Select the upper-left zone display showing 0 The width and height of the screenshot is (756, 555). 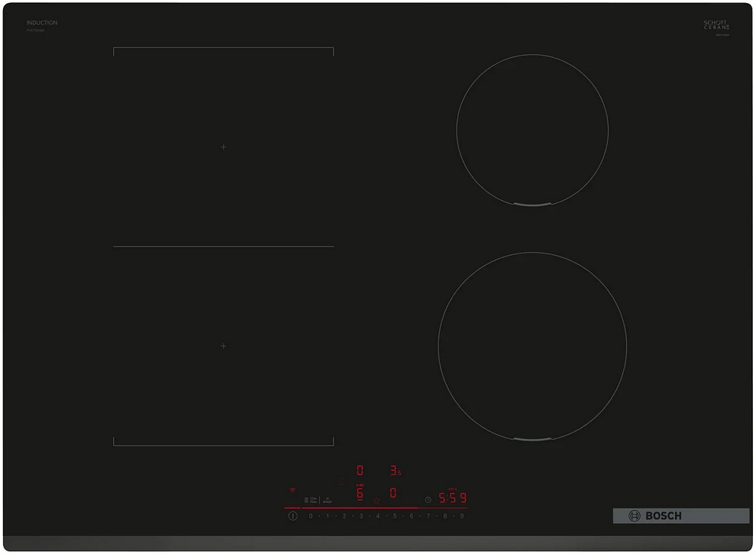(x=360, y=471)
